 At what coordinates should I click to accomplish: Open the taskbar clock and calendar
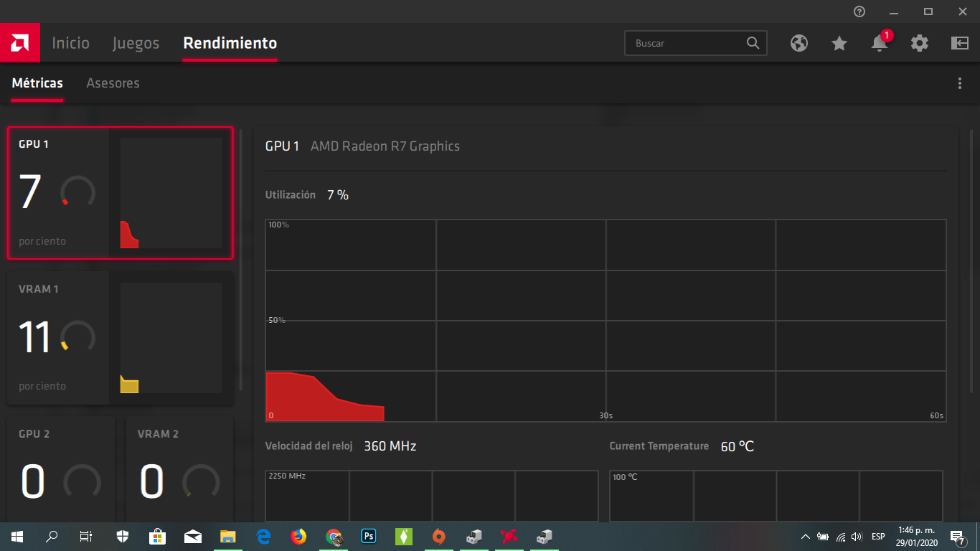(916, 537)
